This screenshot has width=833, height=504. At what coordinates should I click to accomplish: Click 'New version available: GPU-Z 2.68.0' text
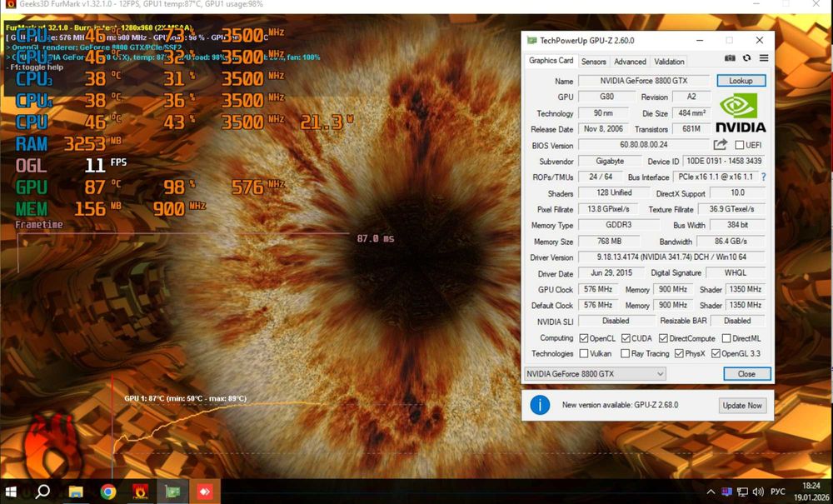click(x=620, y=405)
